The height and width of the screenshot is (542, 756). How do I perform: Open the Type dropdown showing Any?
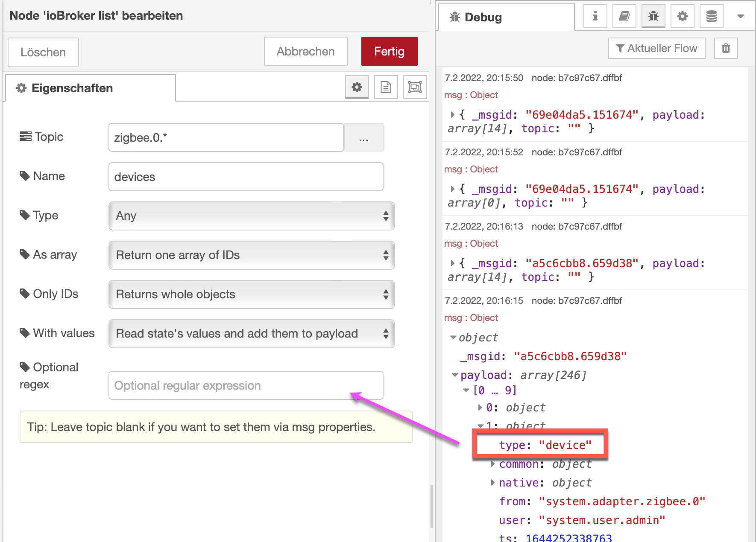pyautogui.click(x=251, y=216)
